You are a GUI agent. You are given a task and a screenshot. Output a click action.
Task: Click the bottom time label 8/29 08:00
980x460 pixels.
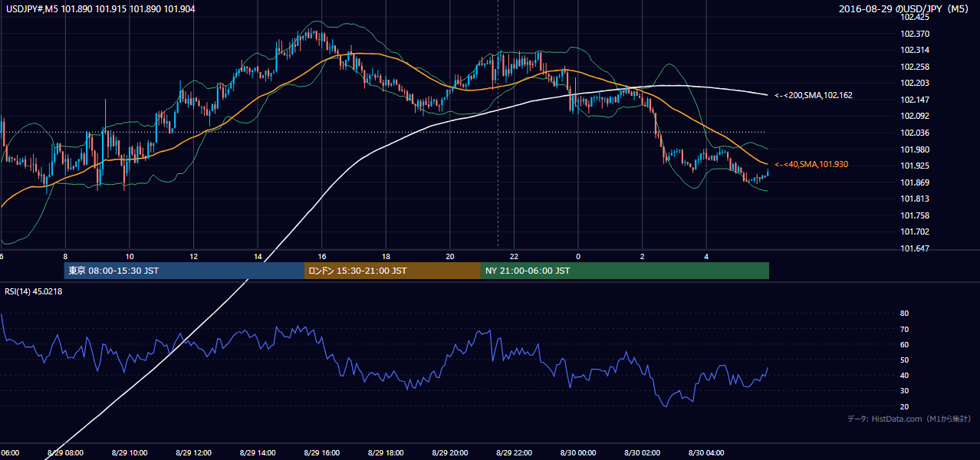[x=65, y=452]
